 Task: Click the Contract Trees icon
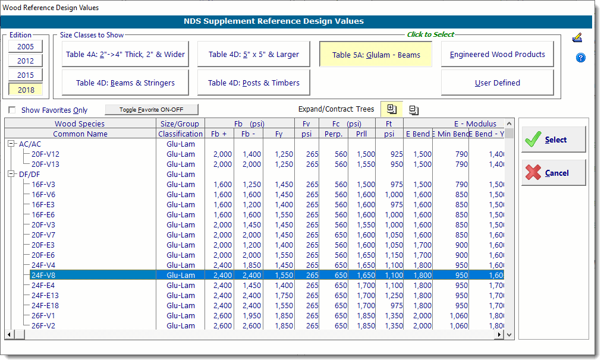[414, 110]
